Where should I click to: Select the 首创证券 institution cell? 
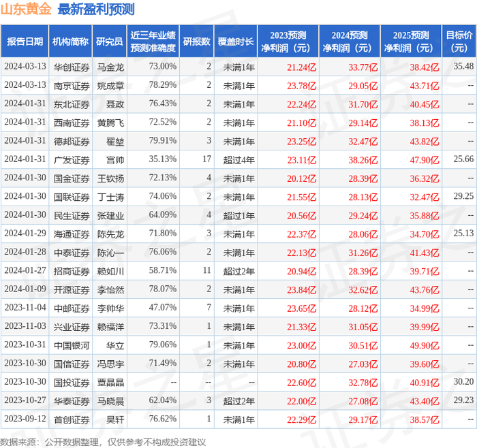click(72, 419)
